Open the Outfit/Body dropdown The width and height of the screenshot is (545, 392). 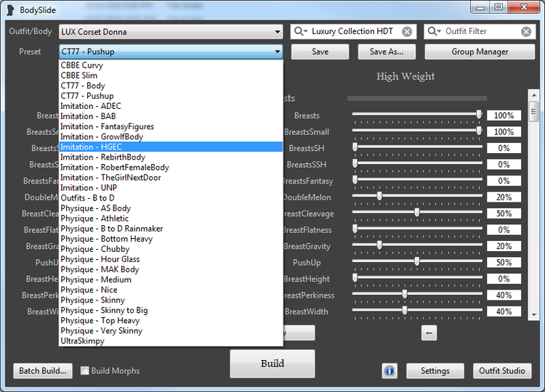(170, 32)
